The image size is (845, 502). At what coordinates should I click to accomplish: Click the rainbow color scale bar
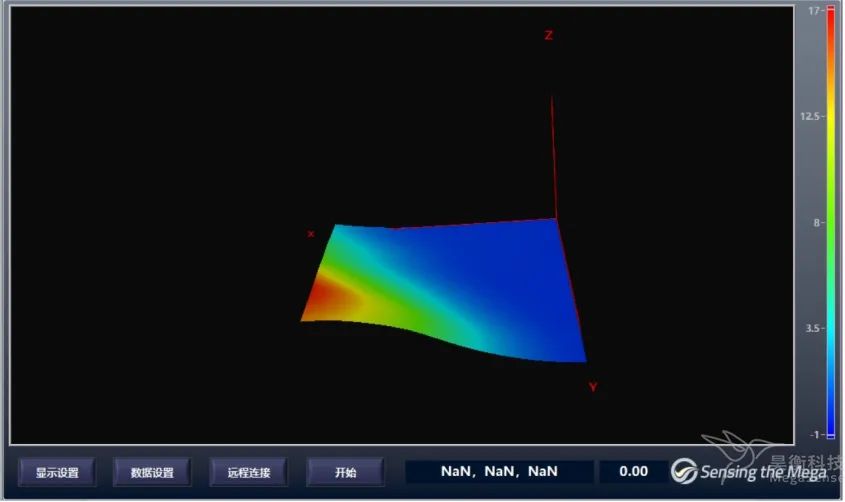tap(830, 222)
